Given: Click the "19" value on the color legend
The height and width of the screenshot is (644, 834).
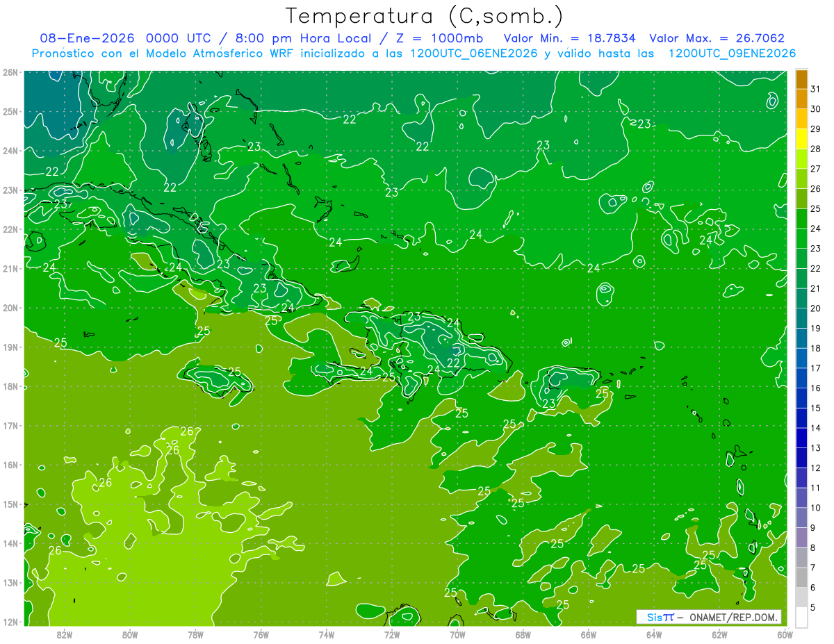Looking at the screenshot, I should pos(816,328).
